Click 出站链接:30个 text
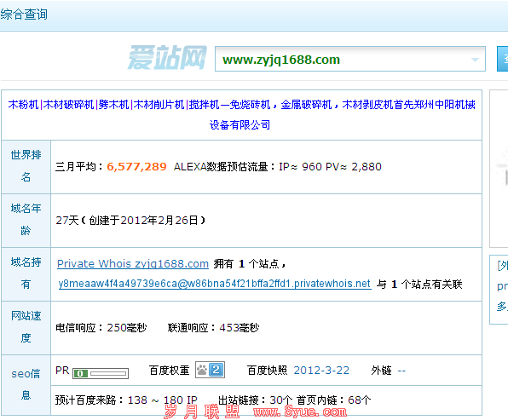 point(256,400)
